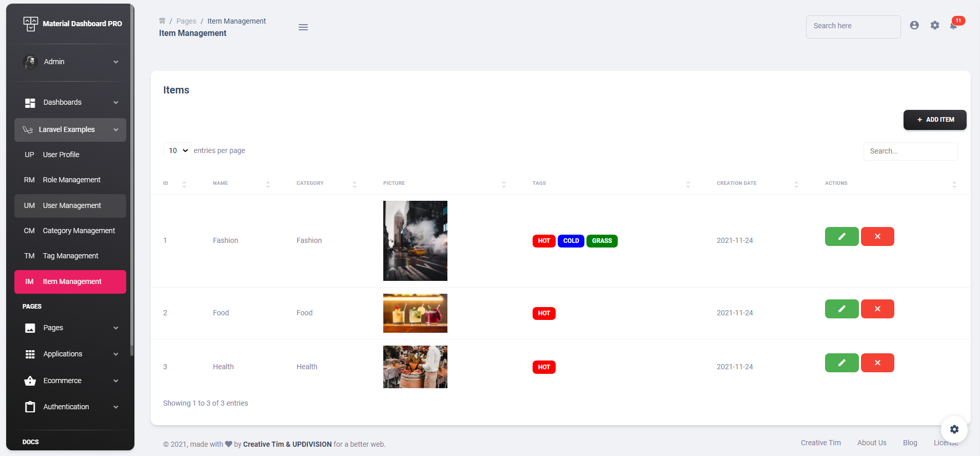Click the home icon in breadcrumb

click(162, 21)
